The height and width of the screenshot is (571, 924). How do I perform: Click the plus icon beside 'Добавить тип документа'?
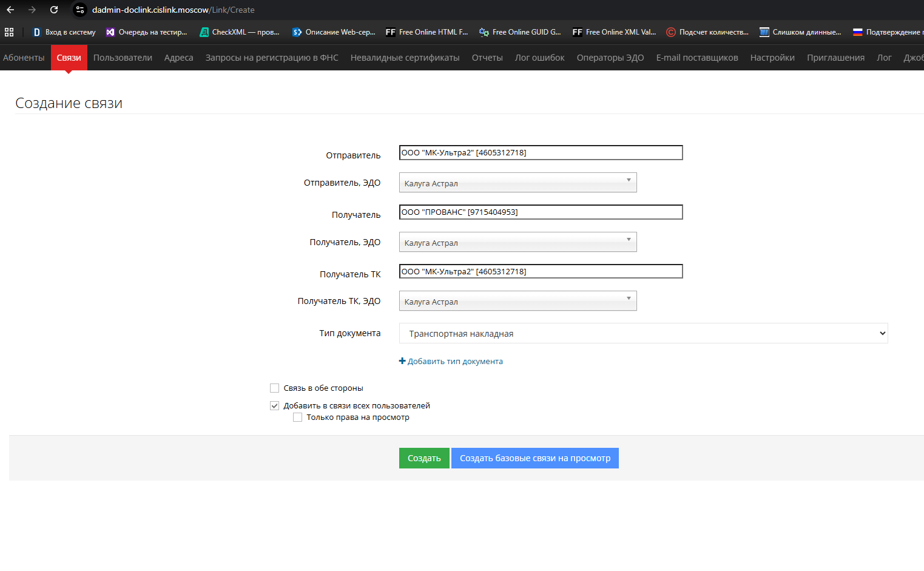(402, 361)
